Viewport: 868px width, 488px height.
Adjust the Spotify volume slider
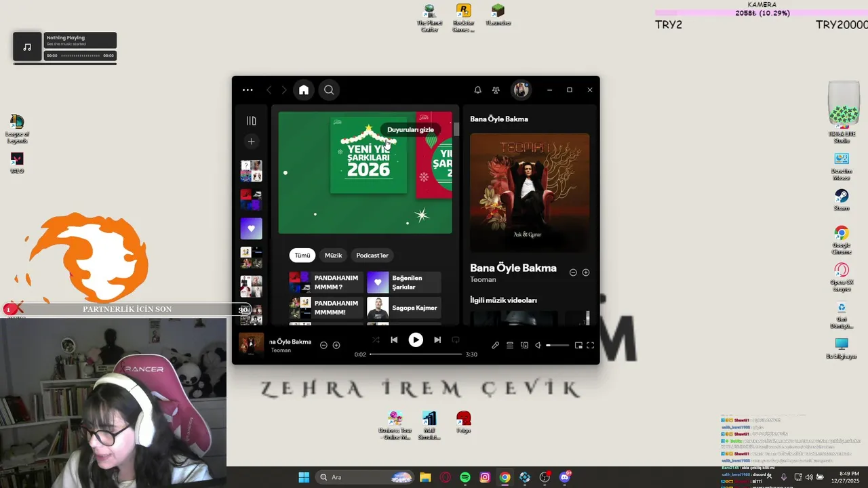pyautogui.click(x=557, y=346)
